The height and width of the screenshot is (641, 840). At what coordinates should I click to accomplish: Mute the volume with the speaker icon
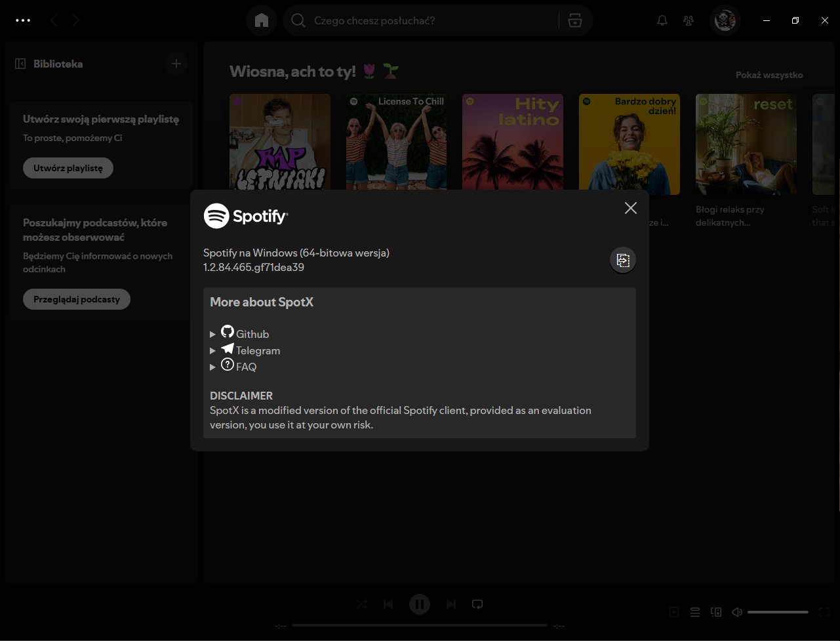coord(737,612)
